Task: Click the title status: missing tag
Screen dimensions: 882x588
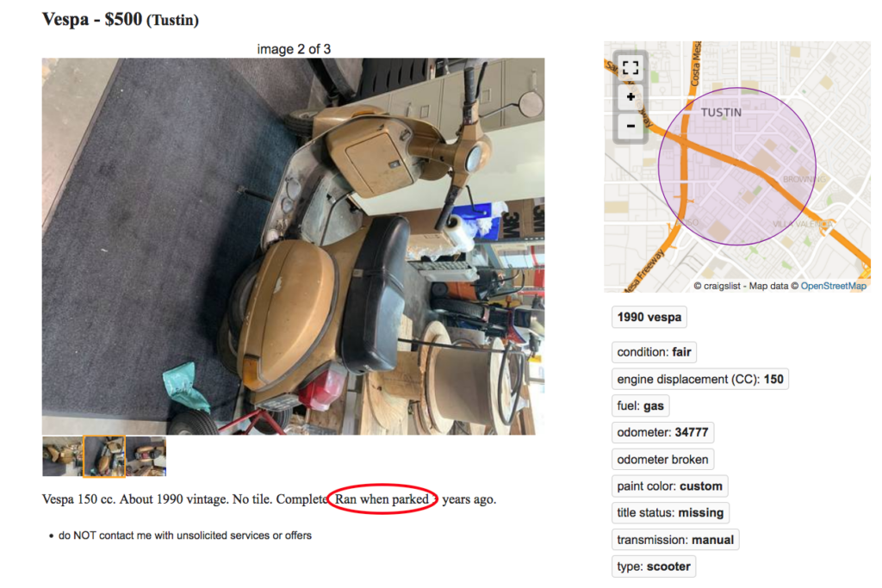Action: pyautogui.click(x=670, y=513)
